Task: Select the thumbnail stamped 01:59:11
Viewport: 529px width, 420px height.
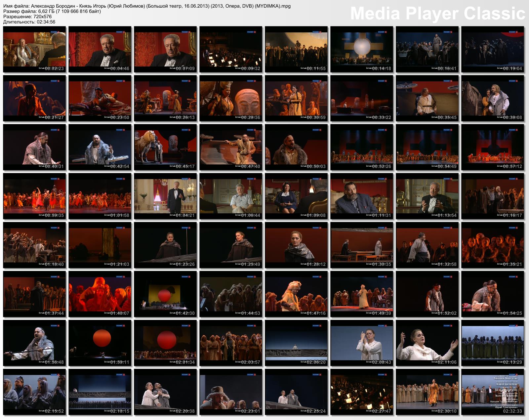Action: pyautogui.click(x=100, y=343)
